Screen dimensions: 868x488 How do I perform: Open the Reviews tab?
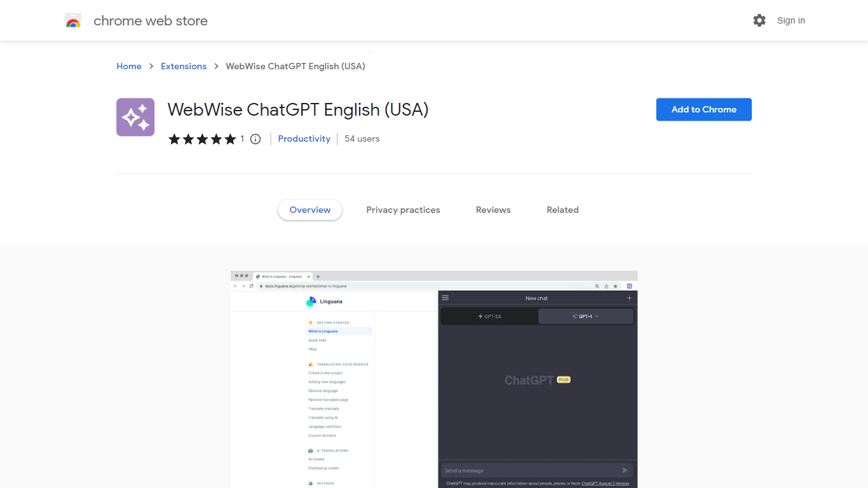tap(493, 210)
